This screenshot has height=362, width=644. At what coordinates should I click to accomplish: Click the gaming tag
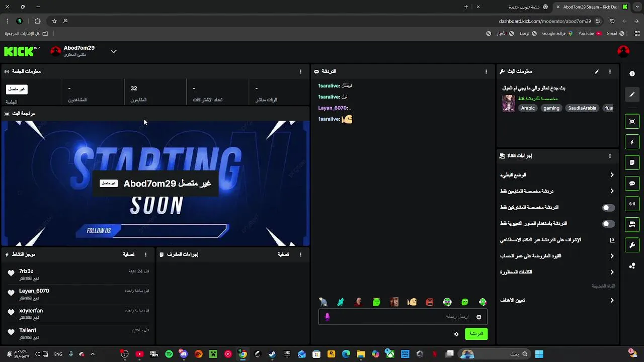551,108
